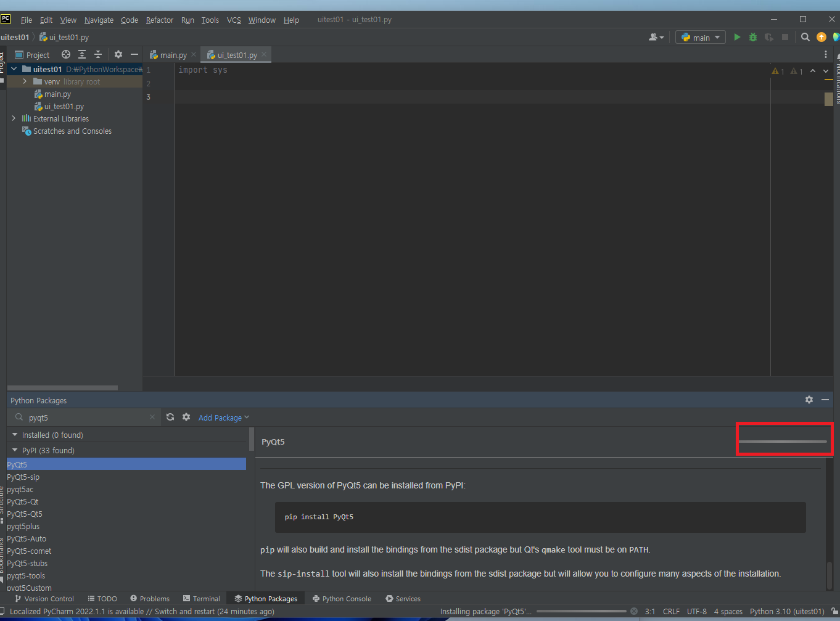Jump to next highlighted error
The width and height of the screenshot is (840, 621).
point(826,71)
